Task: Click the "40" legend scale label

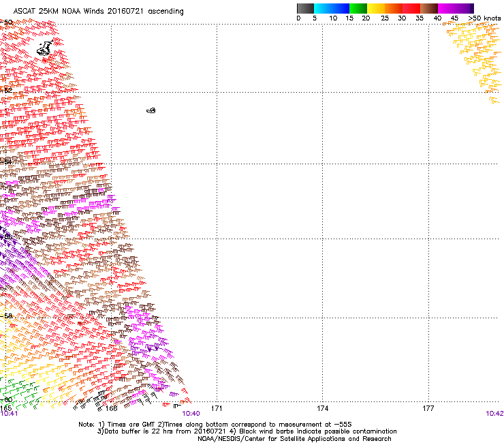Action: [x=437, y=18]
